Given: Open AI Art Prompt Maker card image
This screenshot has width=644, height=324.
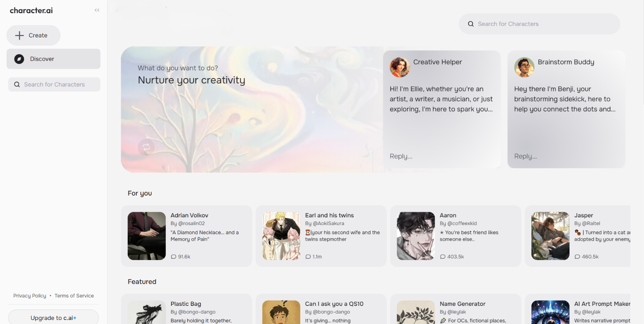Looking at the screenshot, I should [550, 312].
